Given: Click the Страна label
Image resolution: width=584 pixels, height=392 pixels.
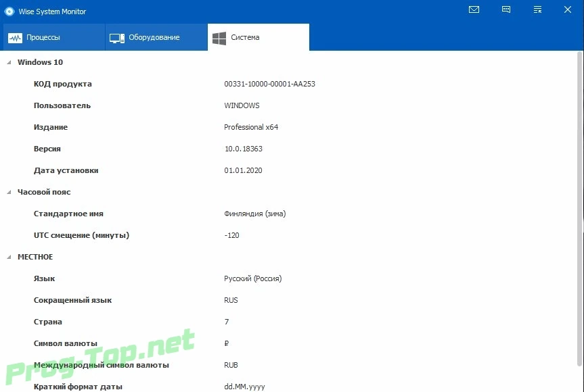Looking at the screenshot, I should click(47, 322).
